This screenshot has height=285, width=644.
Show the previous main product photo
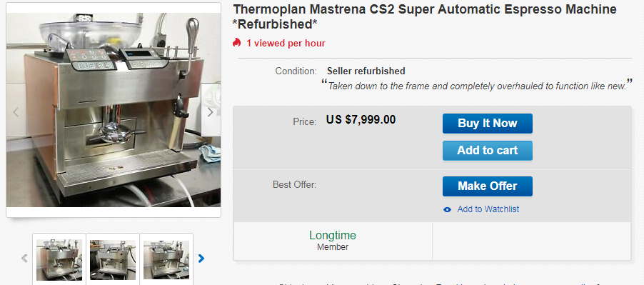16,112
